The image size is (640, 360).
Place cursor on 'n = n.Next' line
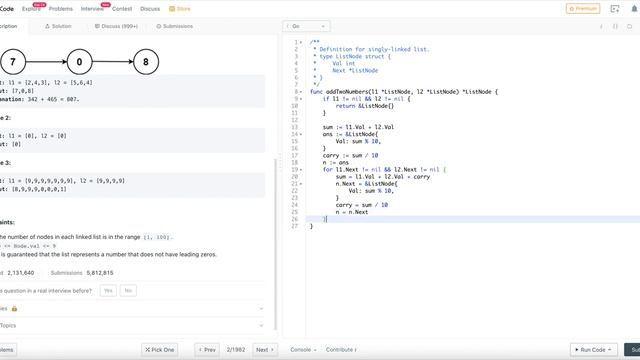352,212
